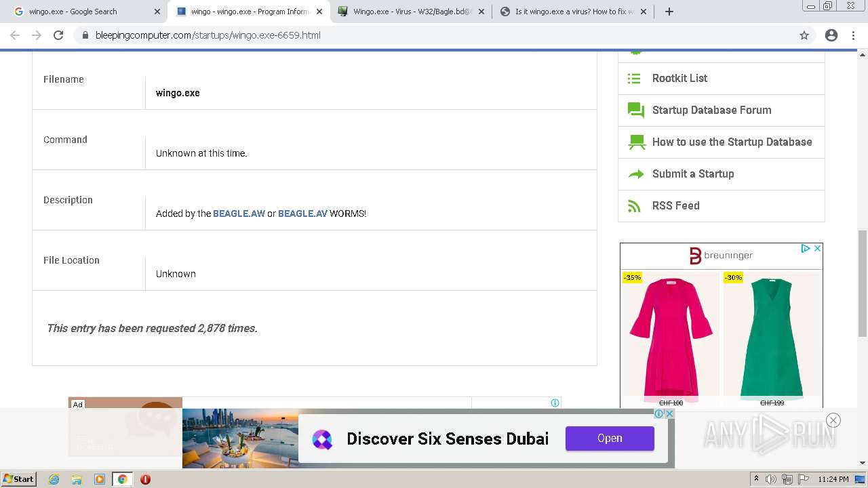Close the Is it wingo.exe a virus tab

point(644,12)
